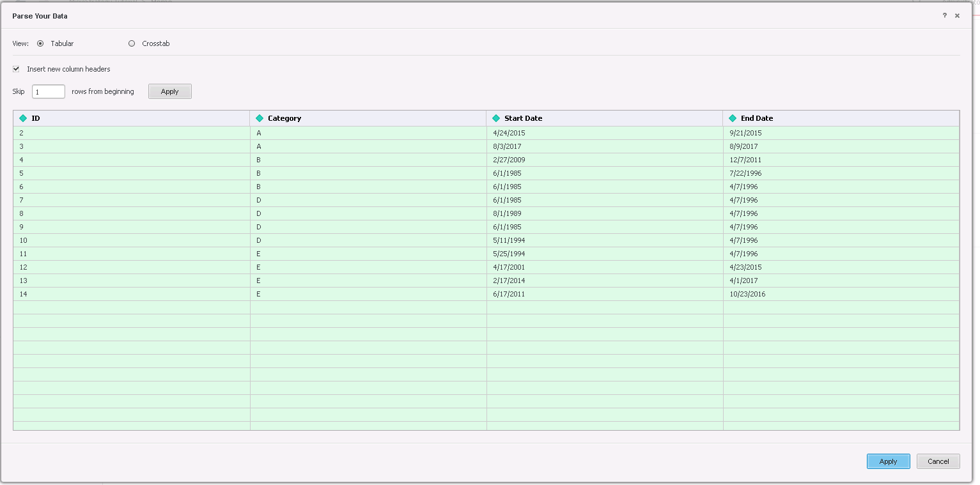Select the Tabular view option
The height and width of the screenshot is (485, 980).
[x=40, y=43]
